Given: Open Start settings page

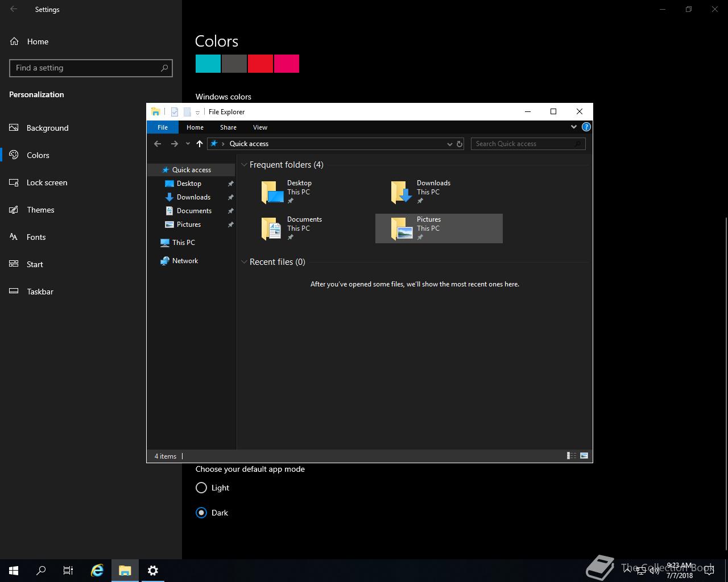Looking at the screenshot, I should 91,264.
